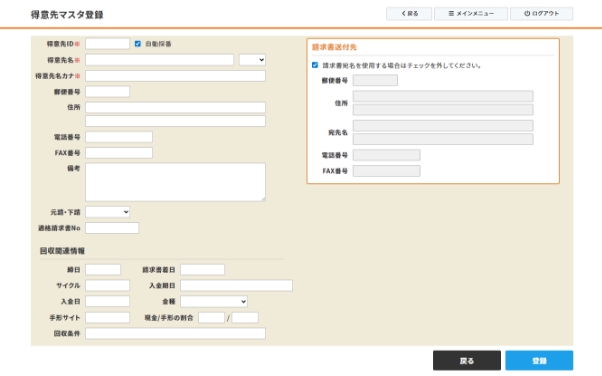Focus the 入金日 field
Viewport: 602px width, 376px height.
(108, 301)
